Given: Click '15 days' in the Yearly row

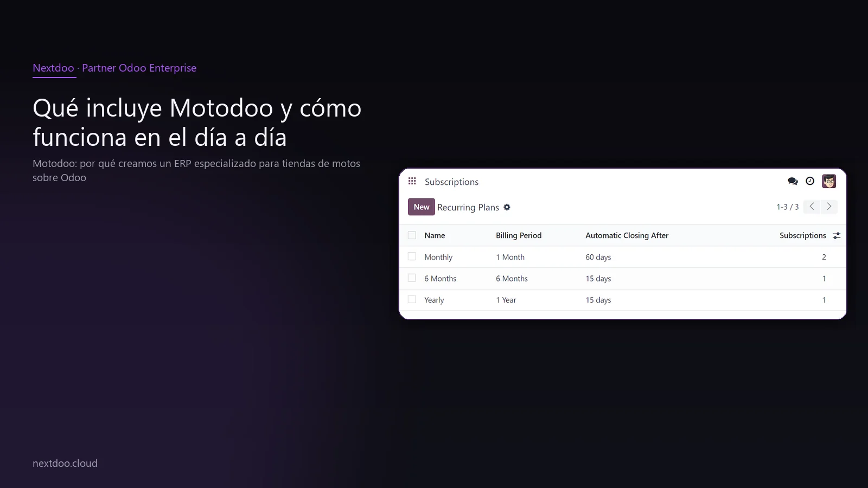Looking at the screenshot, I should tap(598, 300).
